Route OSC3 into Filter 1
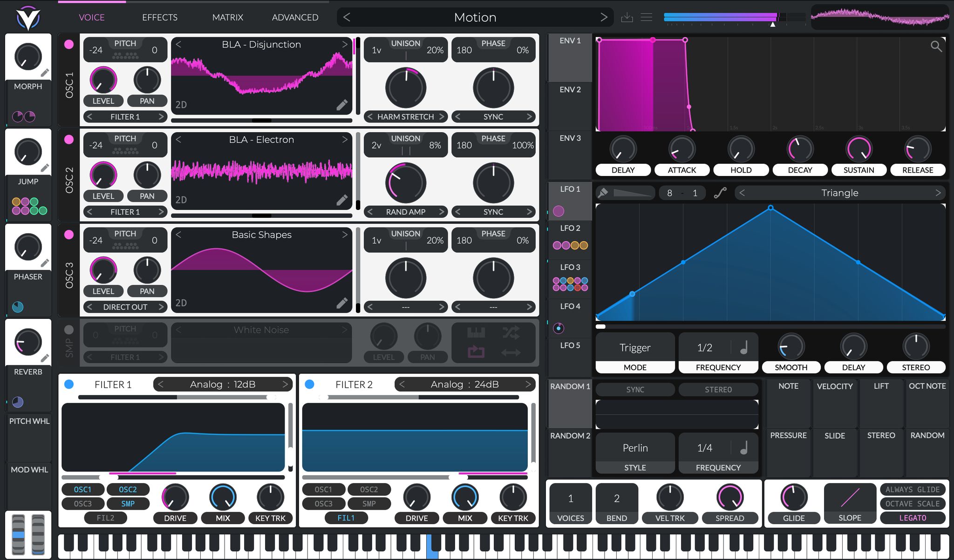Screen dimensions: 954x560 tap(82, 504)
